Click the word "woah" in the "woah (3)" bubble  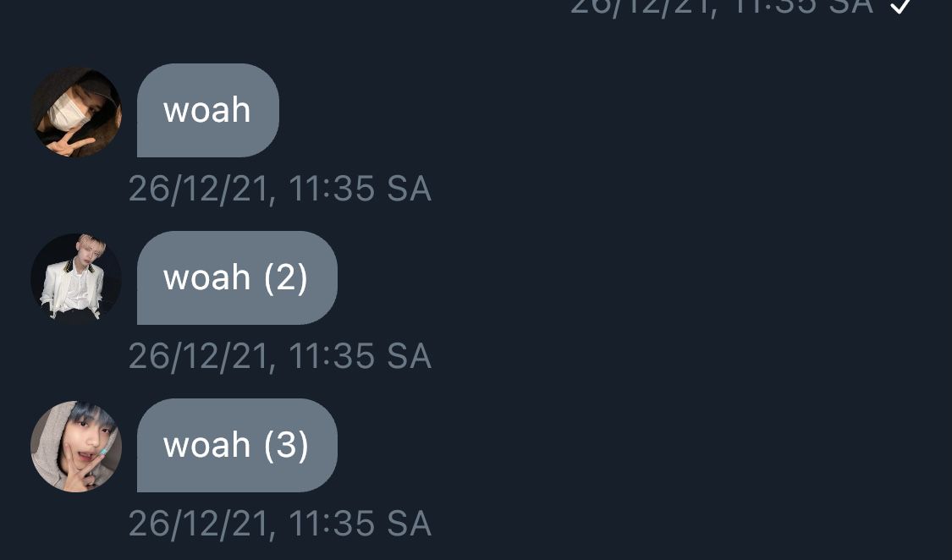point(207,445)
